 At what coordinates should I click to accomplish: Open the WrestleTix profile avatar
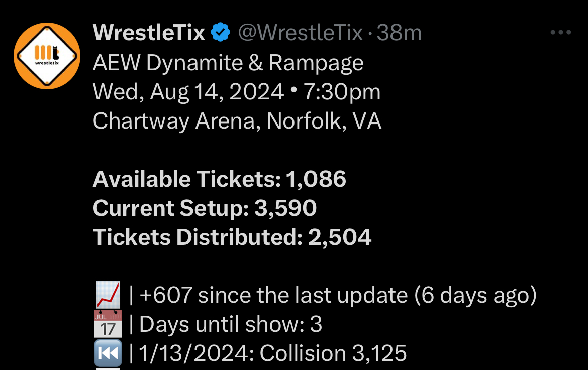[x=47, y=56]
